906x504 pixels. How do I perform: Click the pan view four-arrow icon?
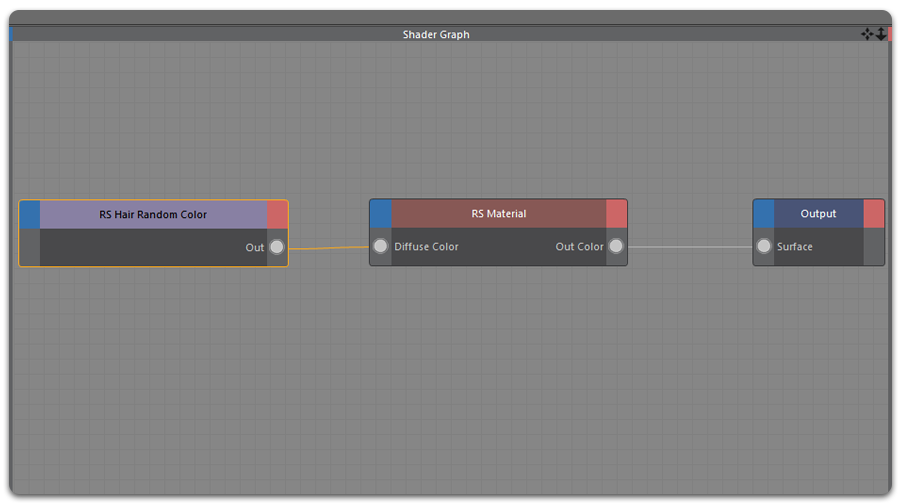(x=867, y=34)
